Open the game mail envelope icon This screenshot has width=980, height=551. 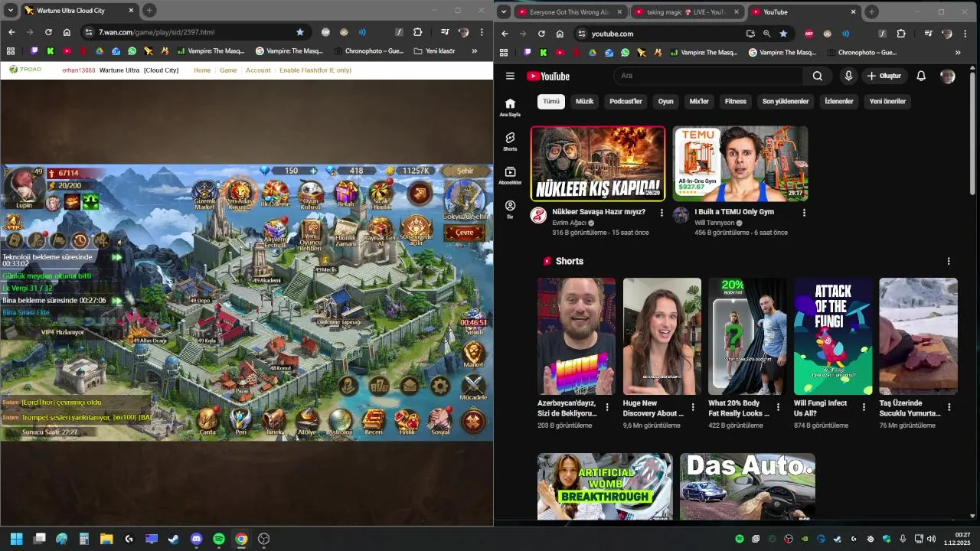click(409, 386)
